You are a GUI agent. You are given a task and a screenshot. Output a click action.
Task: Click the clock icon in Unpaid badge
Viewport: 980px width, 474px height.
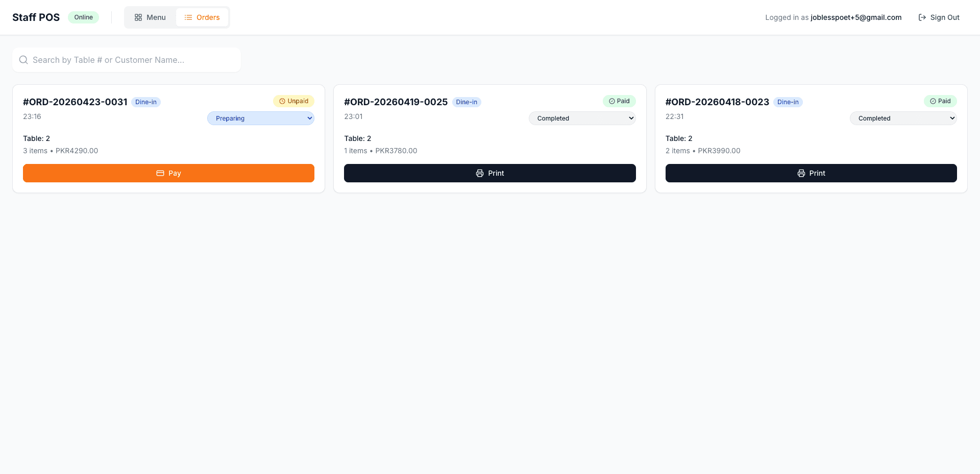click(282, 101)
